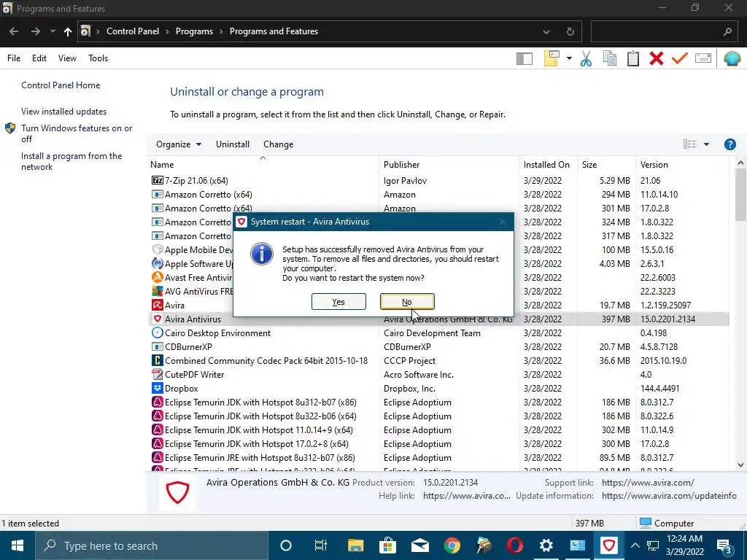This screenshot has height=560, width=747.
Task: Click the Back navigation arrow
Action: pos(14,31)
